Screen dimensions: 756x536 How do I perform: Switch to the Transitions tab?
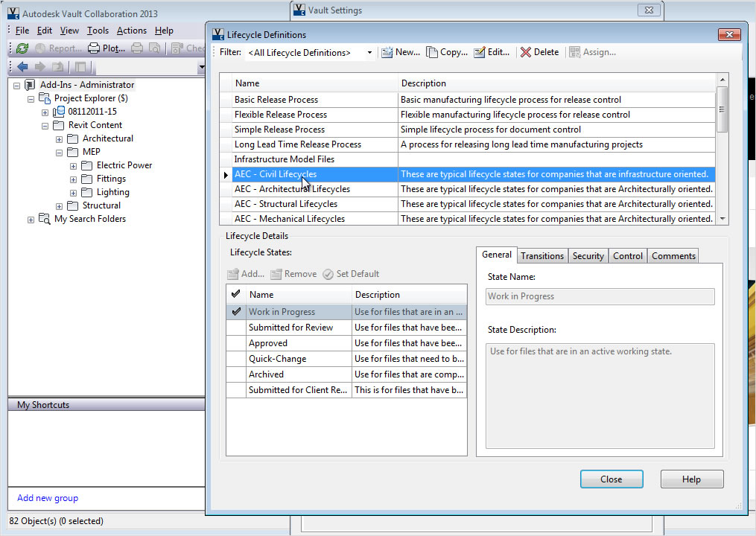542,256
